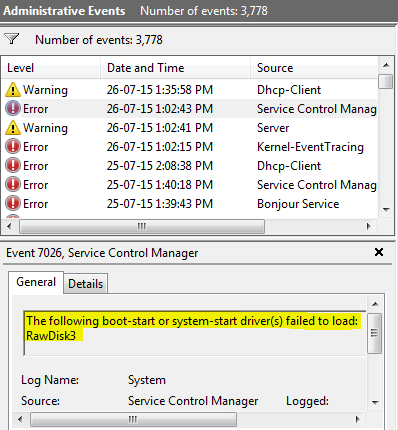The height and width of the screenshot is (430, 398).
Task: Click the event list horizontal scrollbar thumb
Action: [142, 227]
